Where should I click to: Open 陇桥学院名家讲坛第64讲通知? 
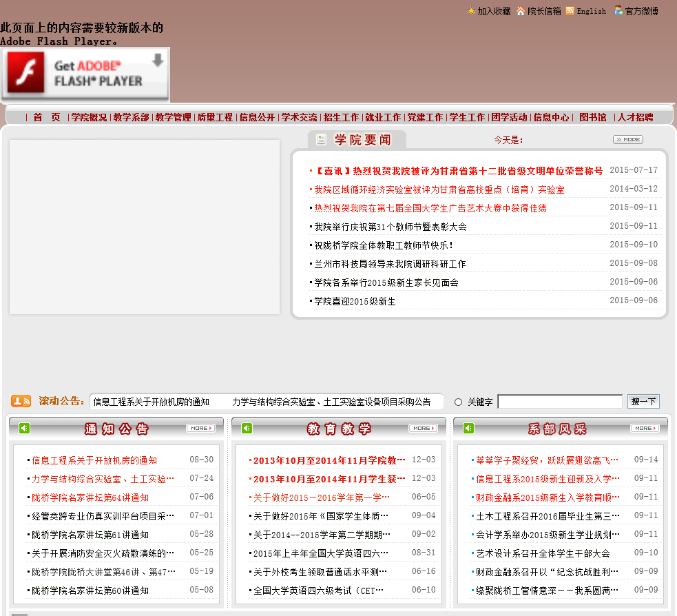(90, 497)
